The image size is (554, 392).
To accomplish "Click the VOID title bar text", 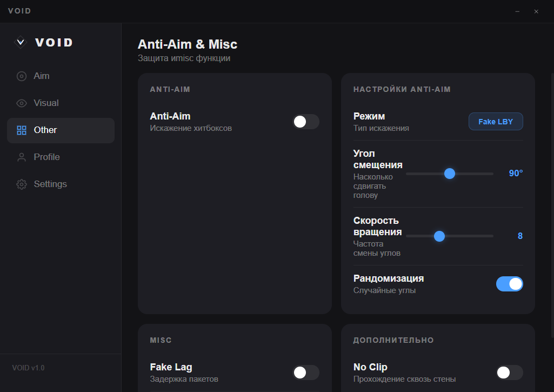I will point(19,11).
